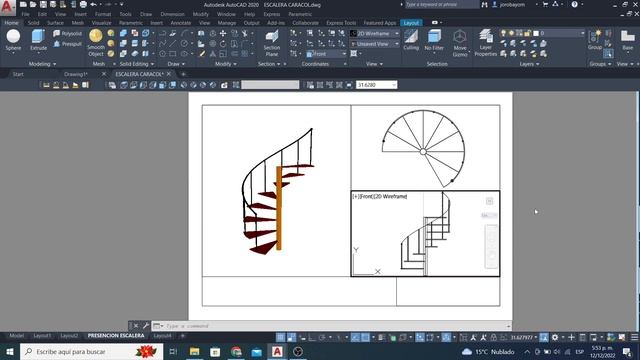640x360 pixels.
Task: Click the jorobayom account sign-in button
Action: coord(512,4)
